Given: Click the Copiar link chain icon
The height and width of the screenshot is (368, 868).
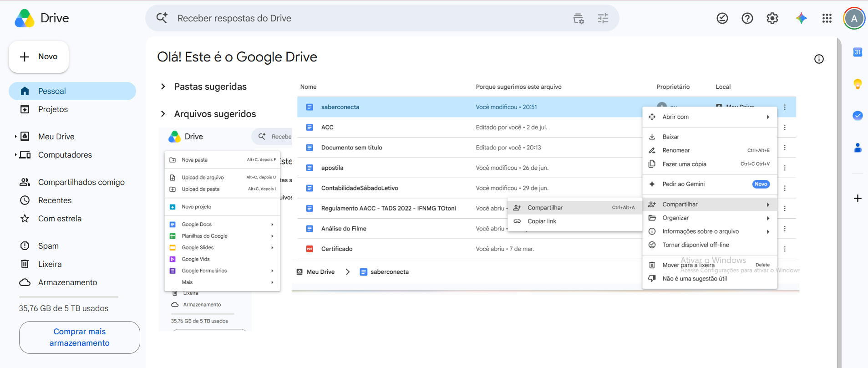Looking at the screenshot, I should [x=517, y=221].
